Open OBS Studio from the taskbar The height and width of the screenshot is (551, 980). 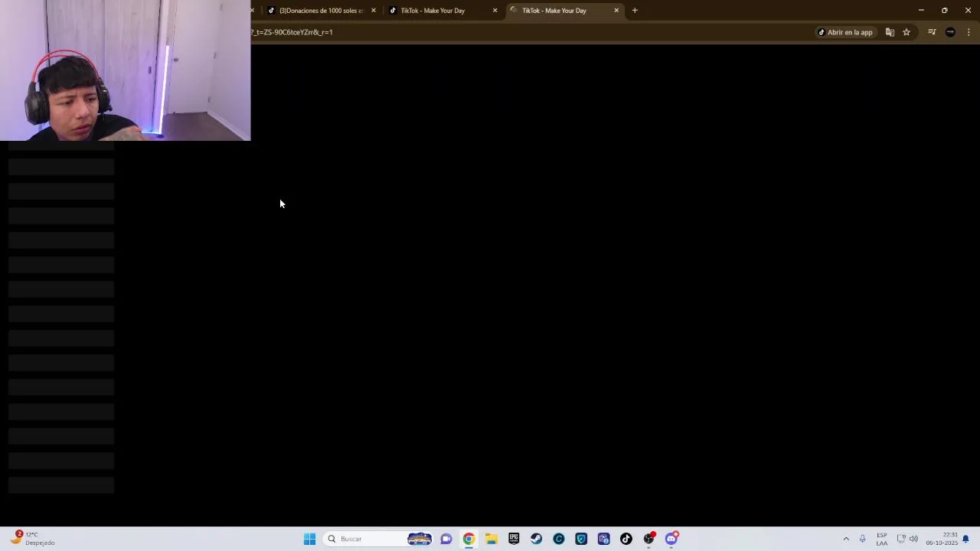click(x=649, y=539)
